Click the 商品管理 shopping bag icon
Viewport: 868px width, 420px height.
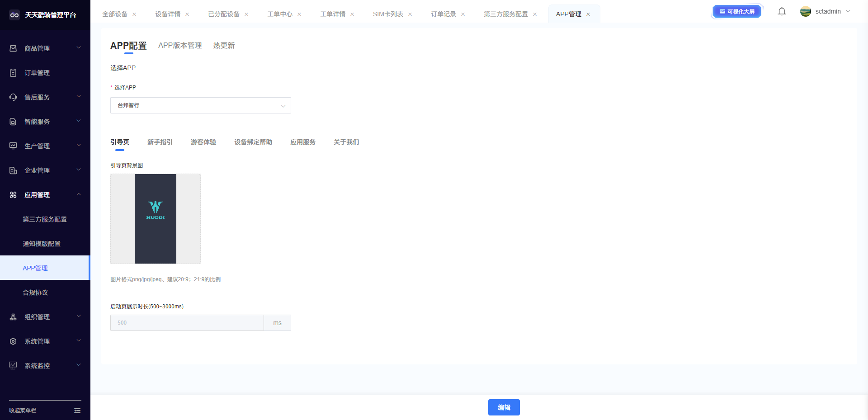(x=13, y=48)
